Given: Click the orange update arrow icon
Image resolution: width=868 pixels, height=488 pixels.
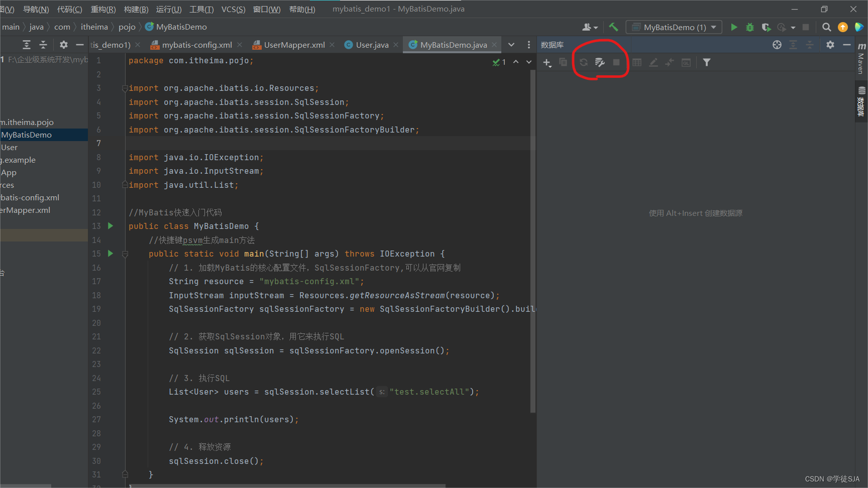Looking at the screenshot, I should tap(843, 27).
